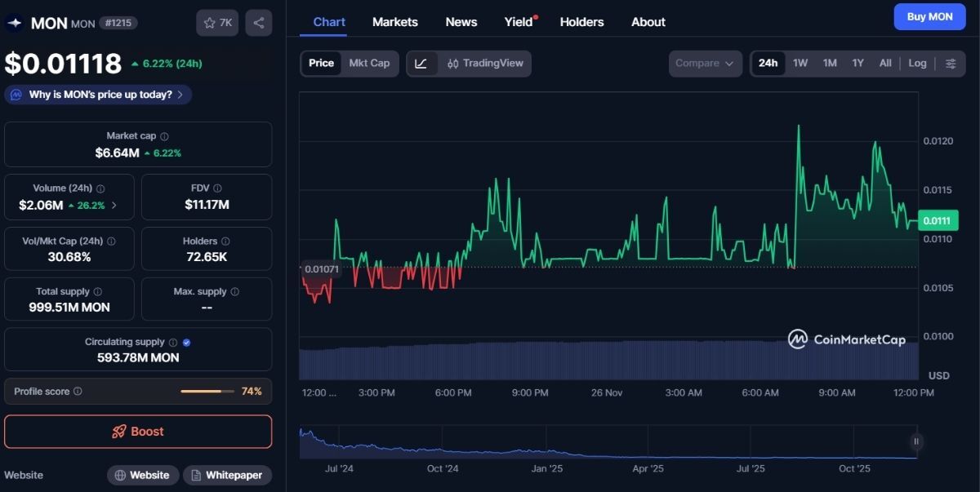
Task: Open the share icon button
Action: (x=259, y=23)
